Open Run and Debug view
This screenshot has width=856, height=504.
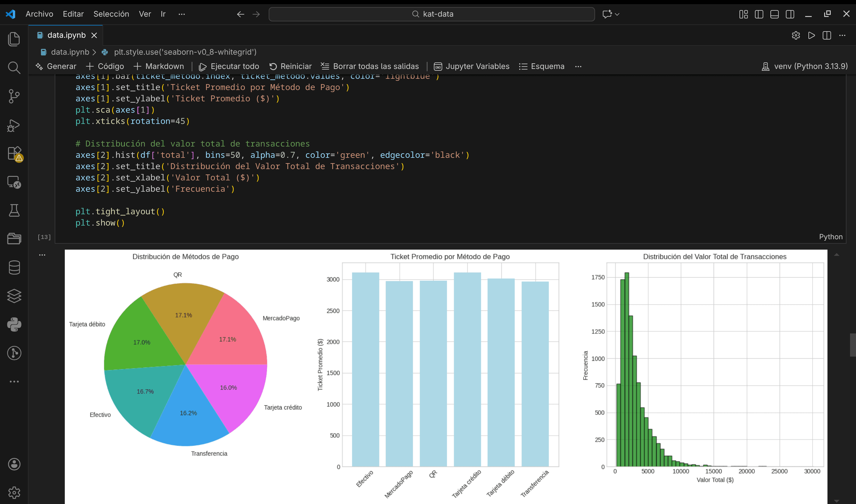point(14,125)
